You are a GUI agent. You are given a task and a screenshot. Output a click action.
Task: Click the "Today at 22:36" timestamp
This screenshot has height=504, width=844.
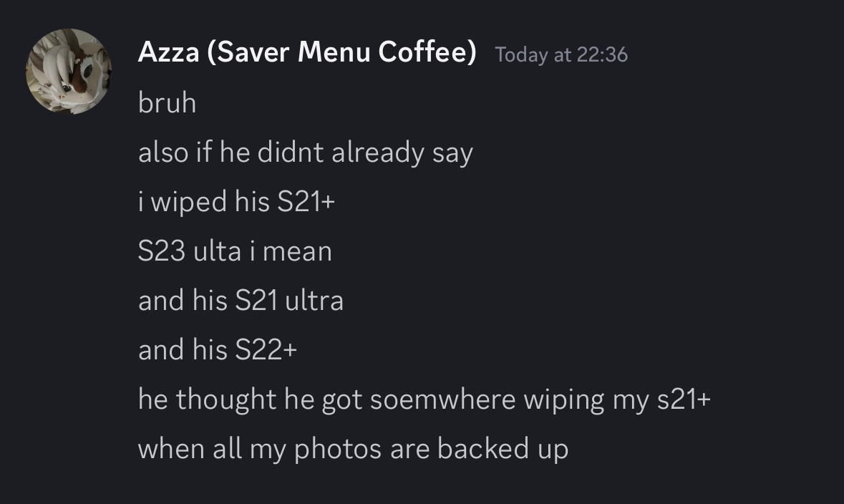coord(561,54)
